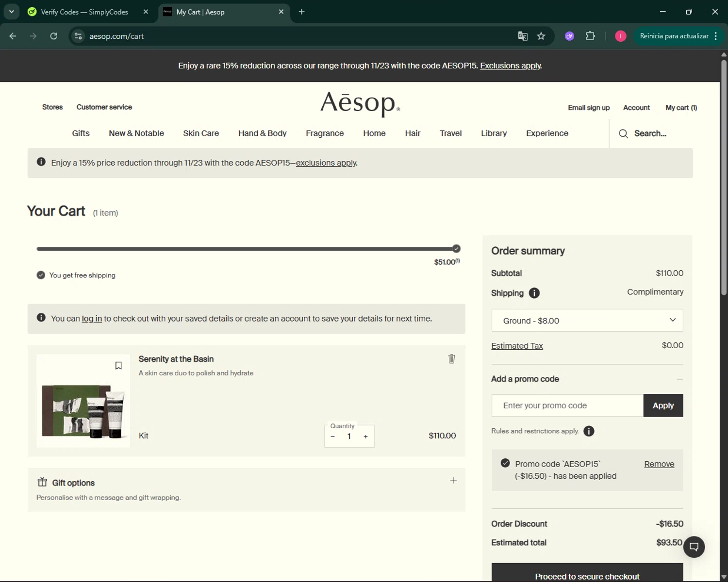This screenshot has height=582, width=728.
Task: Click the Enter your promo code field
Action: click(567, 405)
